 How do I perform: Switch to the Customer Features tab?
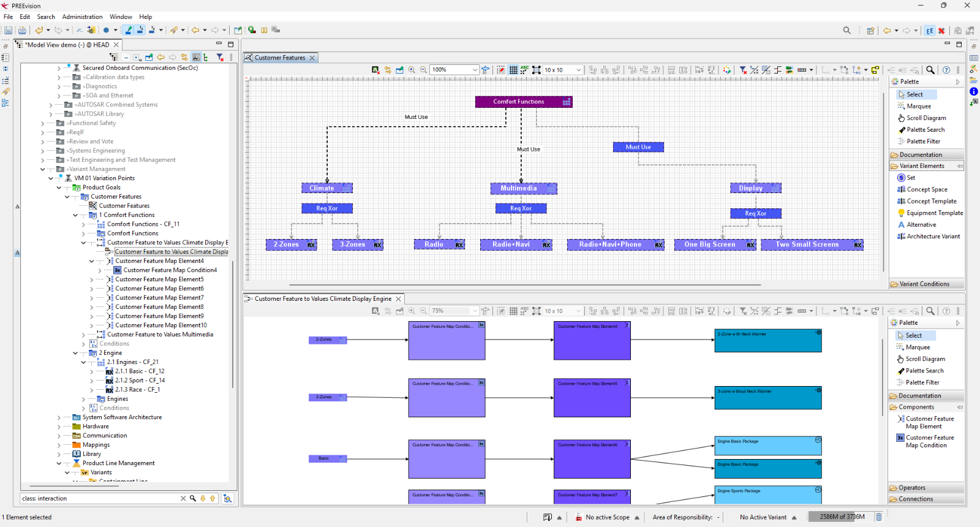tap(280, 58)
